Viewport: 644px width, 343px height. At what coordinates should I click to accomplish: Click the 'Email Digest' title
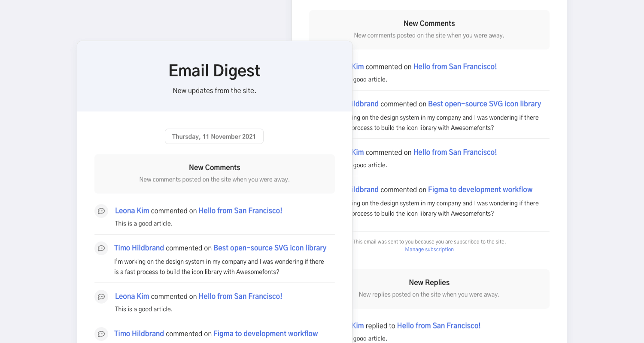[215, 71]
